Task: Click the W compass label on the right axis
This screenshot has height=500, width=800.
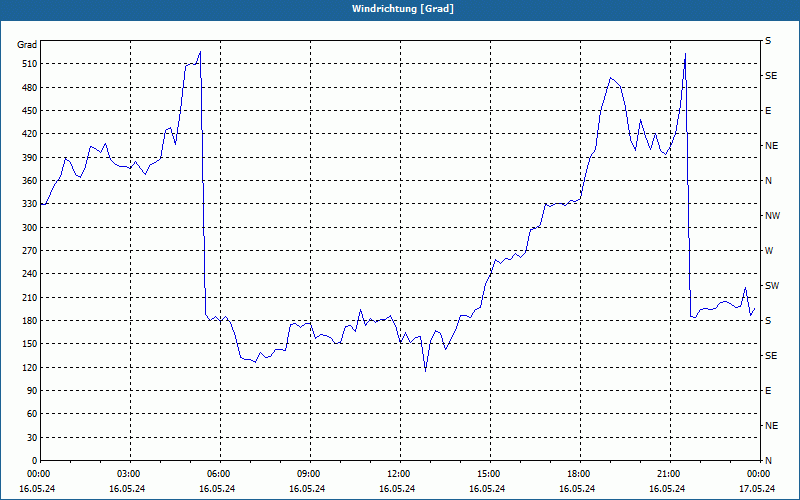Action: coord(769,251)
